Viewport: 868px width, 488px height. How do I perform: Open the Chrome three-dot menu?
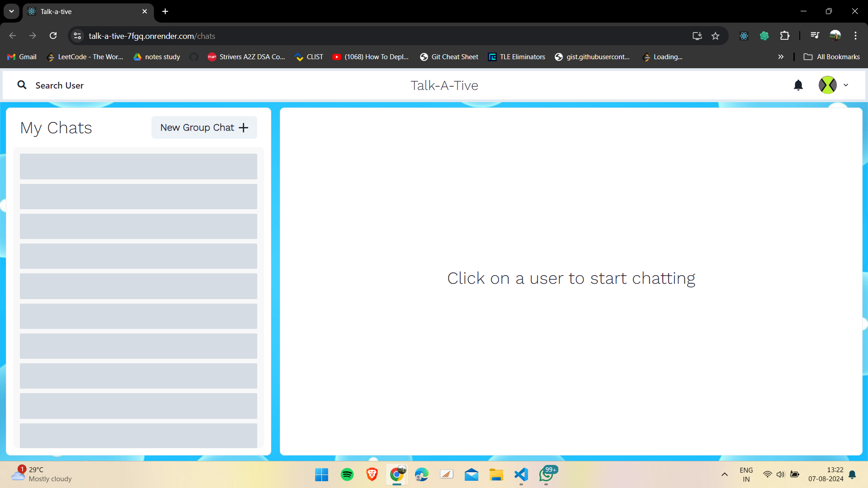click(855, 36)
